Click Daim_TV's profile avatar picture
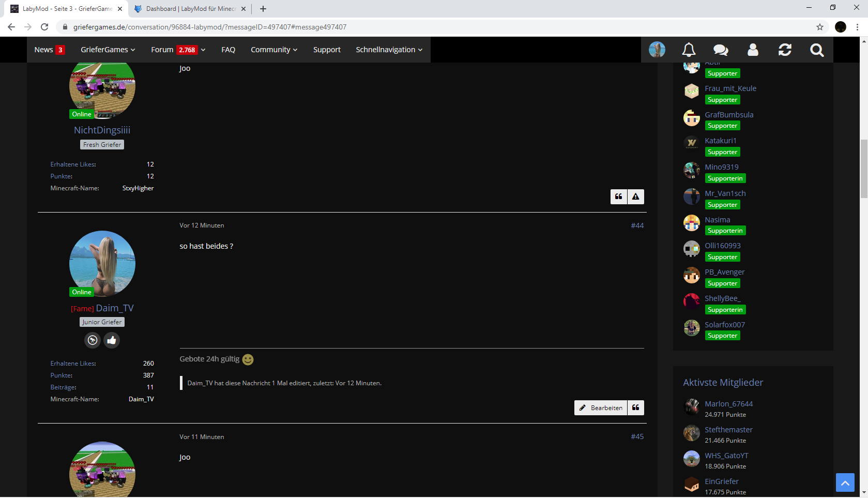The height and width of the screenshot is (498, 868). coord(102,264)
